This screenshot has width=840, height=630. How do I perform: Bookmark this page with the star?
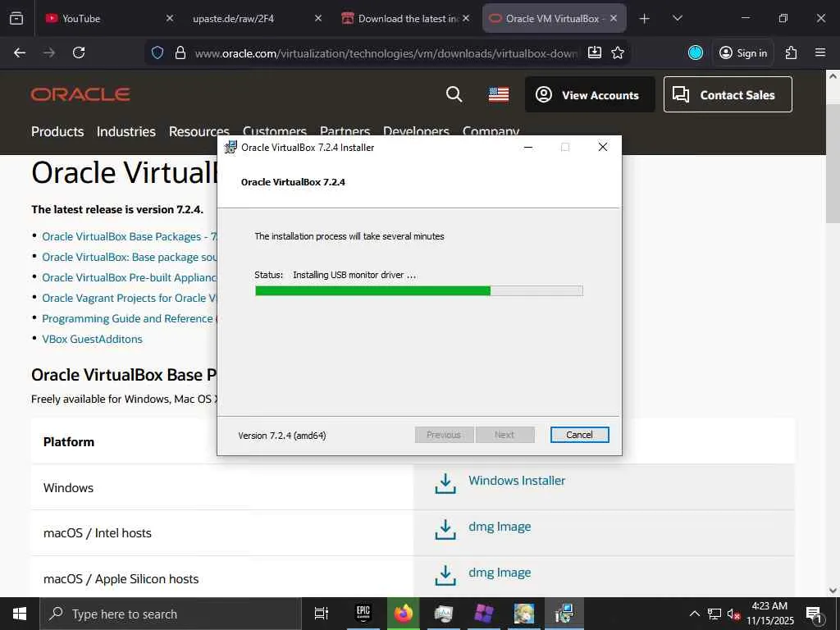(618, 52)
